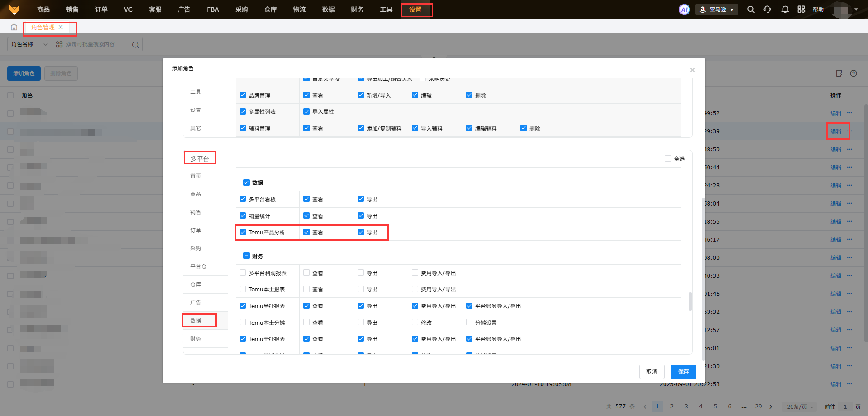
Task: Select 首页 in the 多平台 sidebar
Action: coord(206,176)
